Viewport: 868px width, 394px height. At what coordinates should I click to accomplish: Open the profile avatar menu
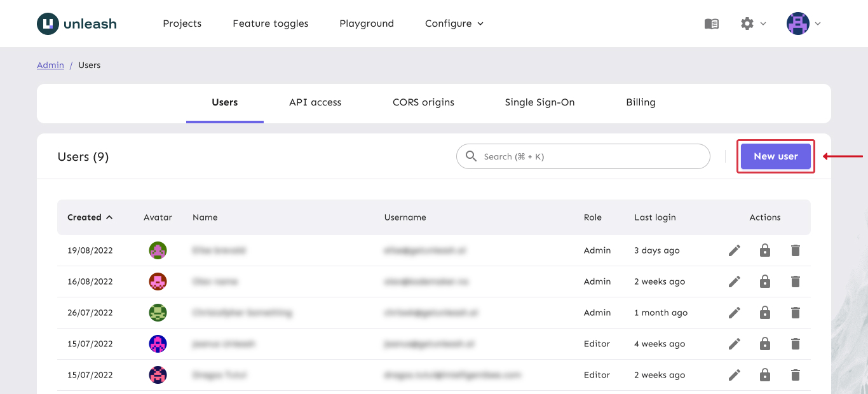(x=803, y=24)
